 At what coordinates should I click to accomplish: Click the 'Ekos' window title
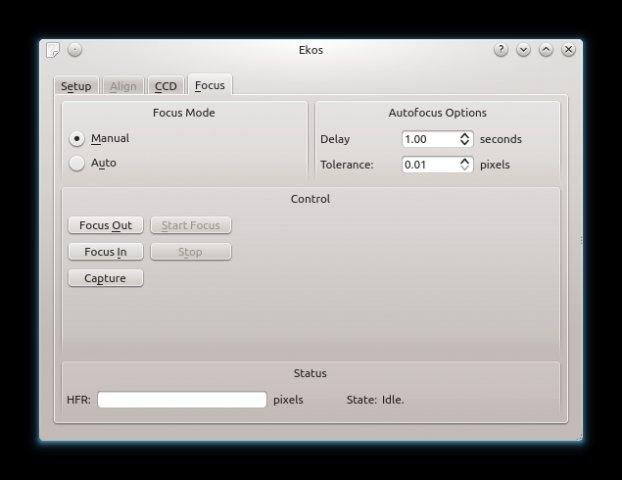click(x=311, y=50)
